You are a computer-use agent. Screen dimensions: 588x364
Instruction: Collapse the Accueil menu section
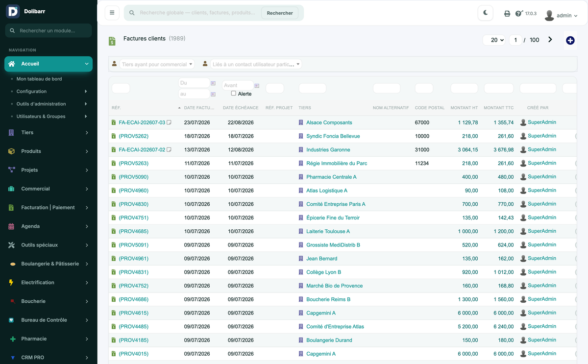[x=87, y=64]
